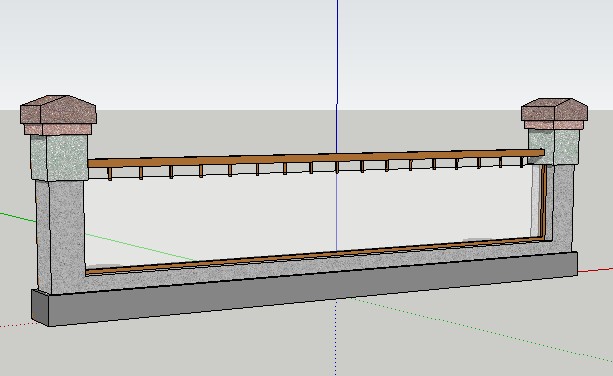Click the green granite block on right pillar
Viewport: 613px width, 376px height.
(554, 147)
